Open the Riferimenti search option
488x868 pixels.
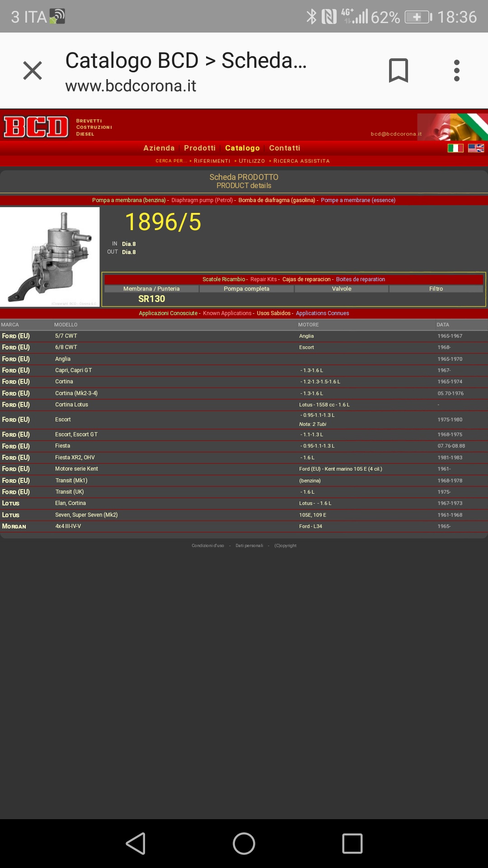(x=211, y=161)
